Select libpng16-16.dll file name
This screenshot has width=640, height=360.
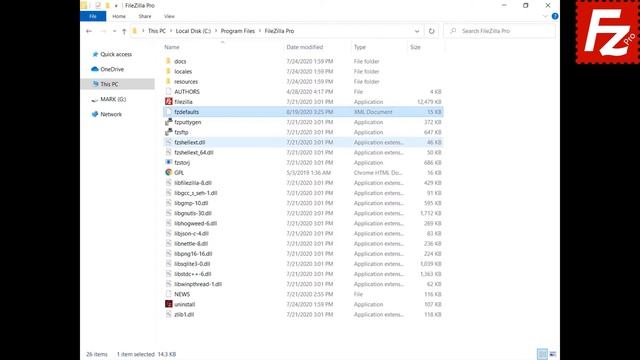(193, 254)
